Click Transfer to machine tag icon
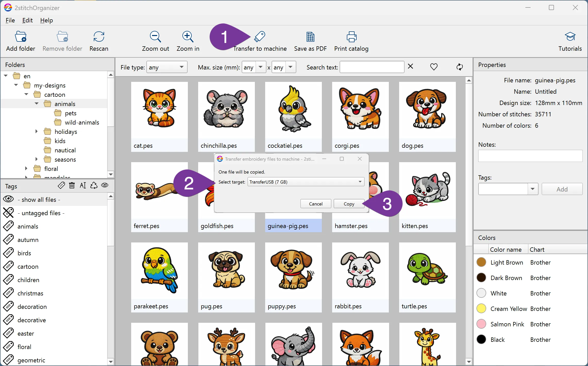Image resolution: width=588 pixels, height=366 pixels. point(260,37)
